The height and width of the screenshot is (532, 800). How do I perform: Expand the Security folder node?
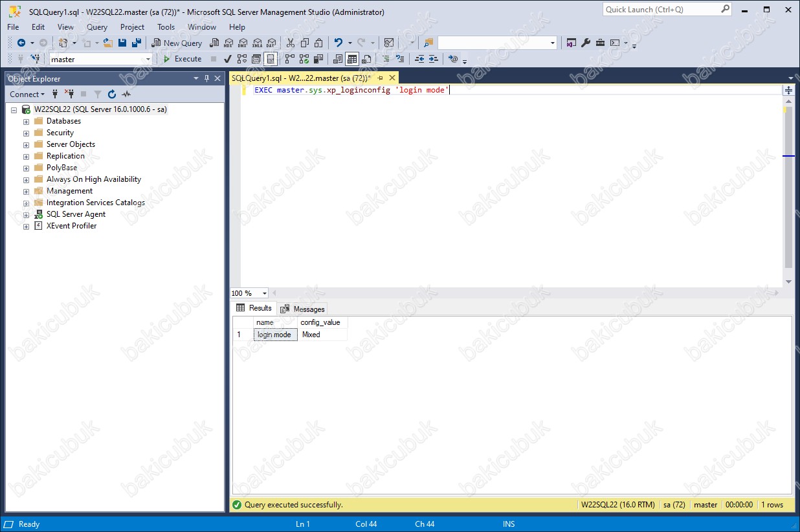27,133
